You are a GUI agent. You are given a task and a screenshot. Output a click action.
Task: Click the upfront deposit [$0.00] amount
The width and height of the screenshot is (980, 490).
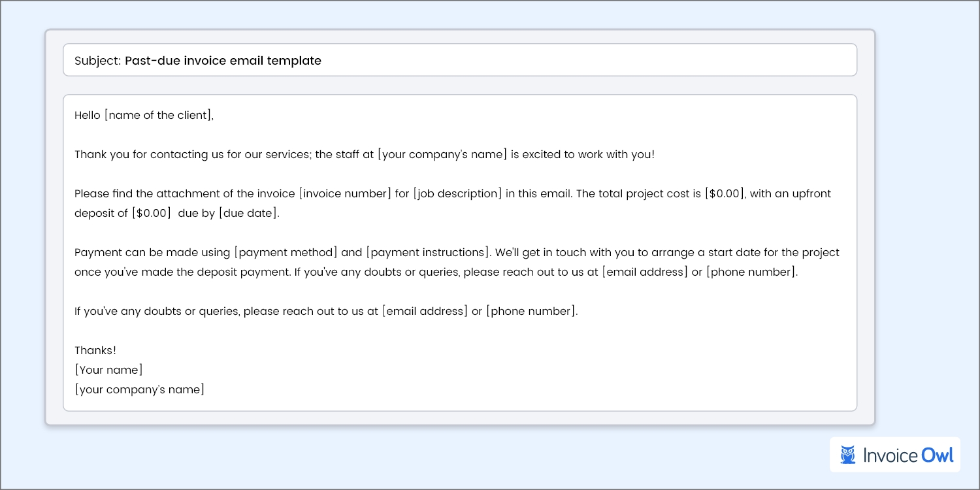point(152,214)
